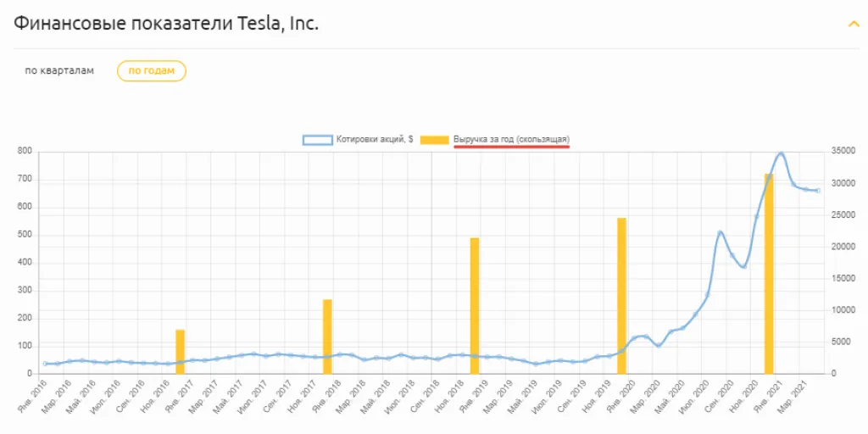Select the "по годам" tab

152,71
